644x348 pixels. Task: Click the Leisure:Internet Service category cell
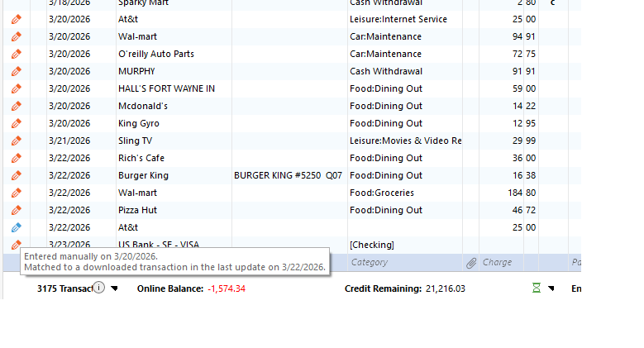(x=398, y=19)
